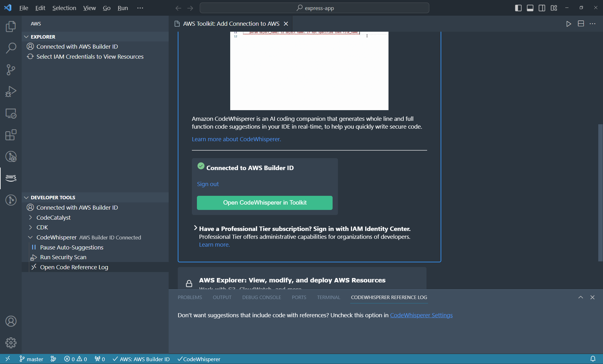
Task: Open the Explorer files view in activity bar
Action: 11,26
